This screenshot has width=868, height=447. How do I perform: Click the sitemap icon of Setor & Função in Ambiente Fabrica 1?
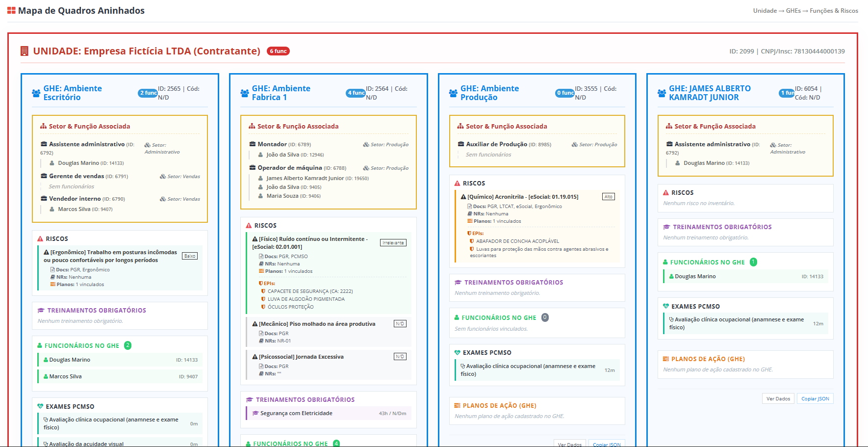pos(252,126)
